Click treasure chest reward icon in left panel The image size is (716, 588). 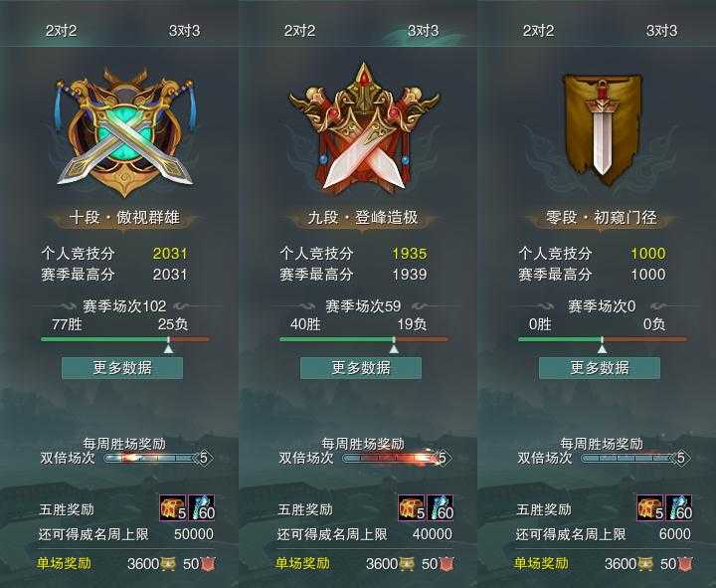[173, 508]
